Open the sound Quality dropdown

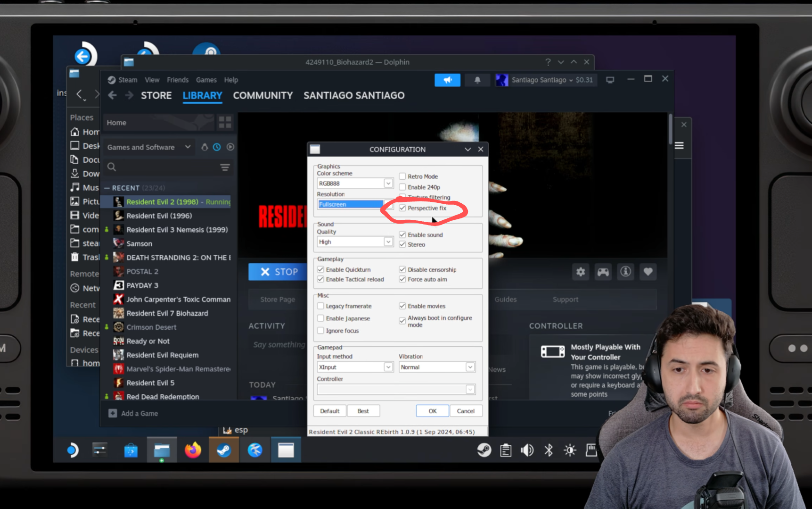pos(355,242)
